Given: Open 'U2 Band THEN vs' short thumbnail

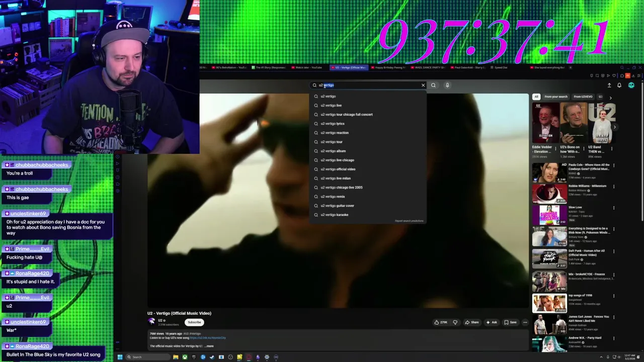Looking at the screenshot, I should coord(602,123).
